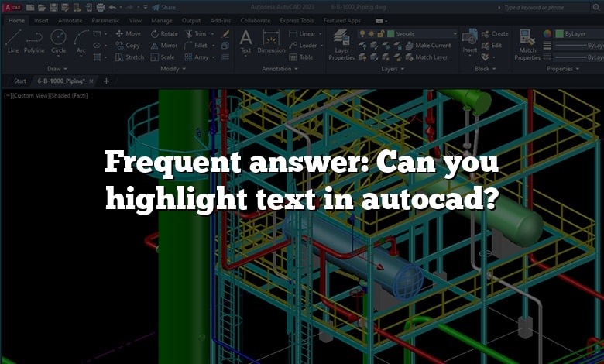604x364 pixels.
Task: Click the Save icon in Quick Access toolbar
Action: click(x=53, y=7)
